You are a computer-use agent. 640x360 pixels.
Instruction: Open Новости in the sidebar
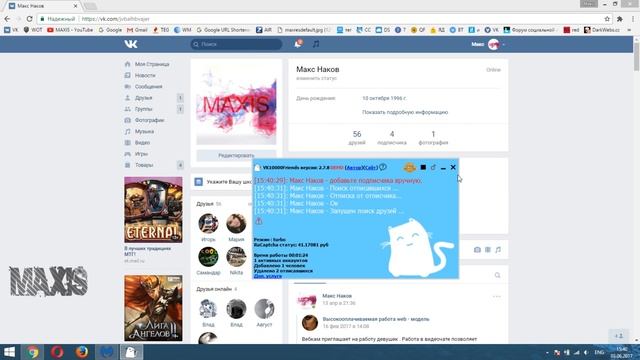tap(145, 76)
